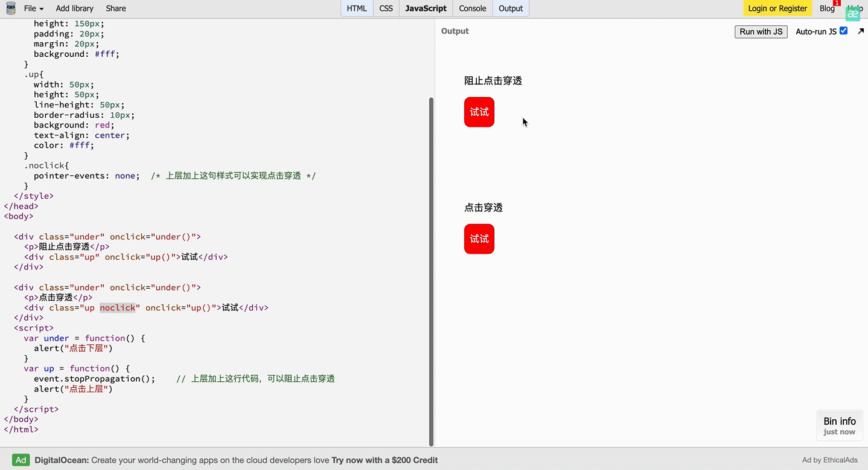The width and height of the screenshot is (868, 470).
Task: Click the alert("点击下层") code line
Action: tap(73, 348)
